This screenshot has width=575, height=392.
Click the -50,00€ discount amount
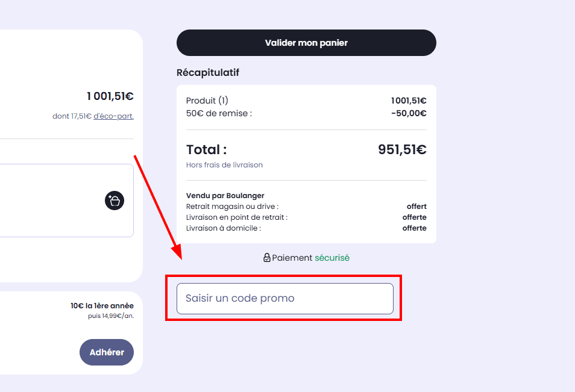(x=409, y=113)
